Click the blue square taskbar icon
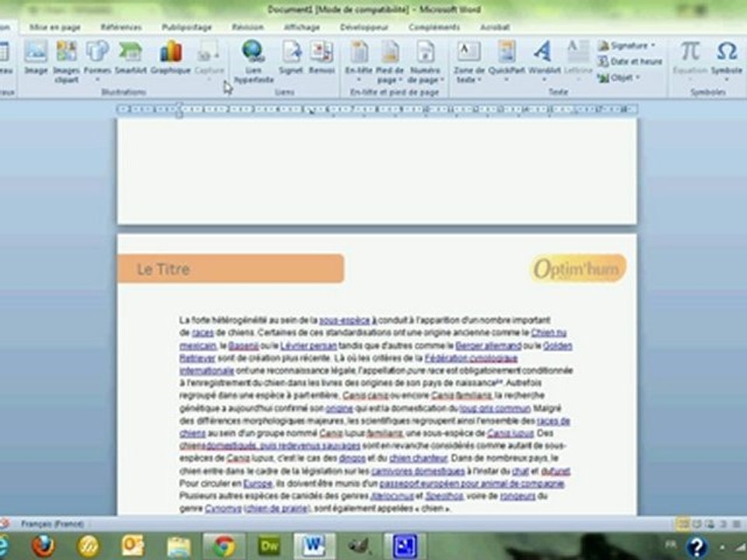 [405, 546]
